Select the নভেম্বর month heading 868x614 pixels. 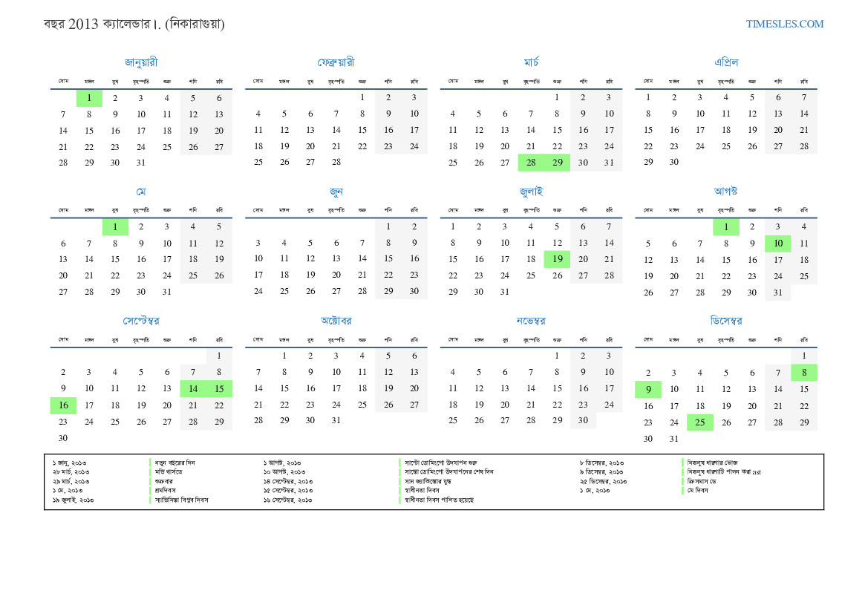[x=531, y=321]
